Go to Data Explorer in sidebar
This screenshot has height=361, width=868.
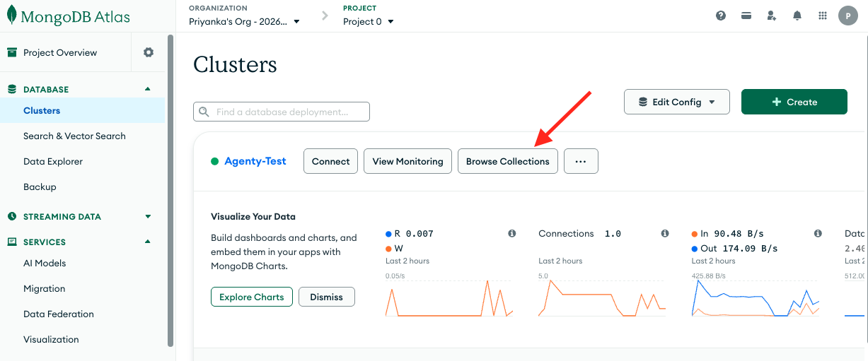click(x=53, y=161)
